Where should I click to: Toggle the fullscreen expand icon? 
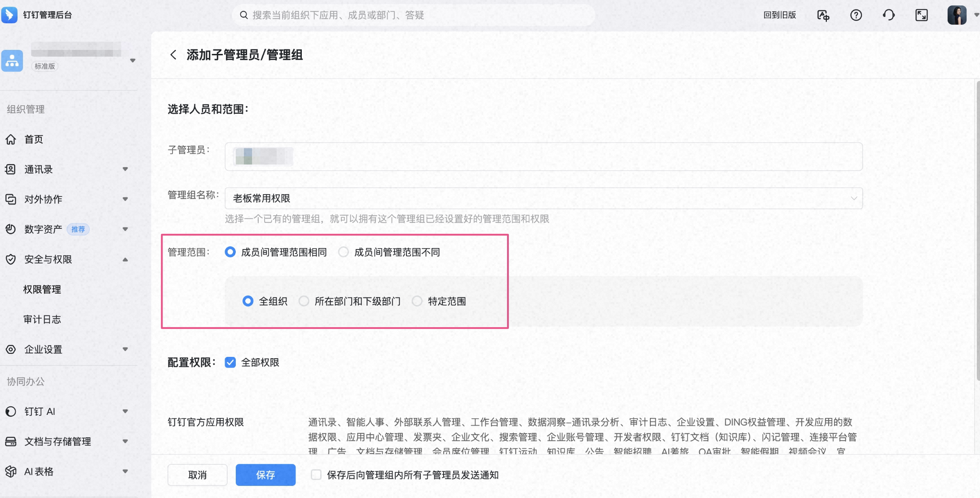(x=922, y=15)
